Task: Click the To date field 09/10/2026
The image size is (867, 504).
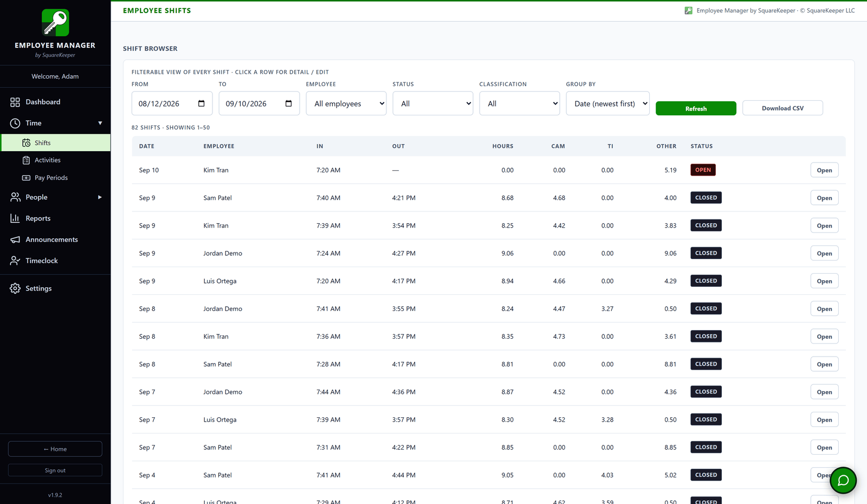Action: coord(259,104)
